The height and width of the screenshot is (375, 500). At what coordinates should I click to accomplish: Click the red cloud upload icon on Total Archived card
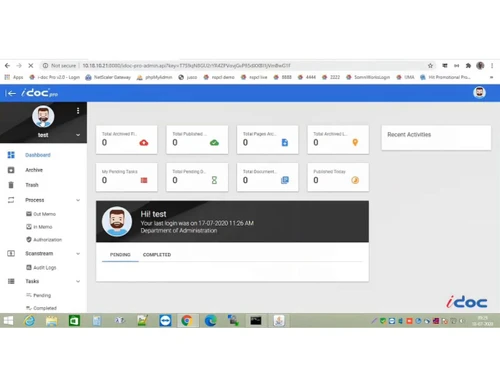click(x=144, y=143)
